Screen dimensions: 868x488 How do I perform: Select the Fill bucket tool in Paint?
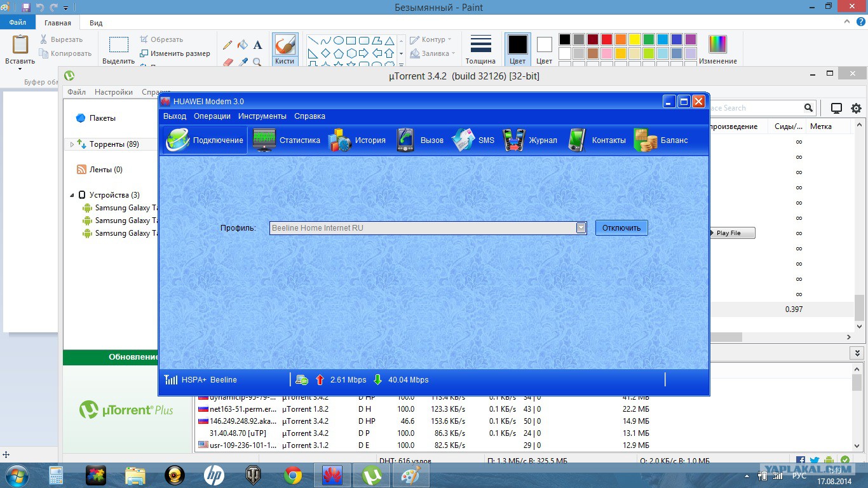(x=243, y=45)
